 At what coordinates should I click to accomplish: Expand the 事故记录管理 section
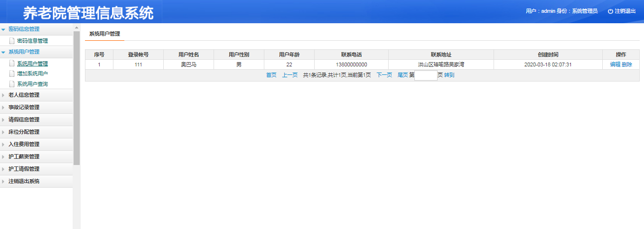pos(37,107)
